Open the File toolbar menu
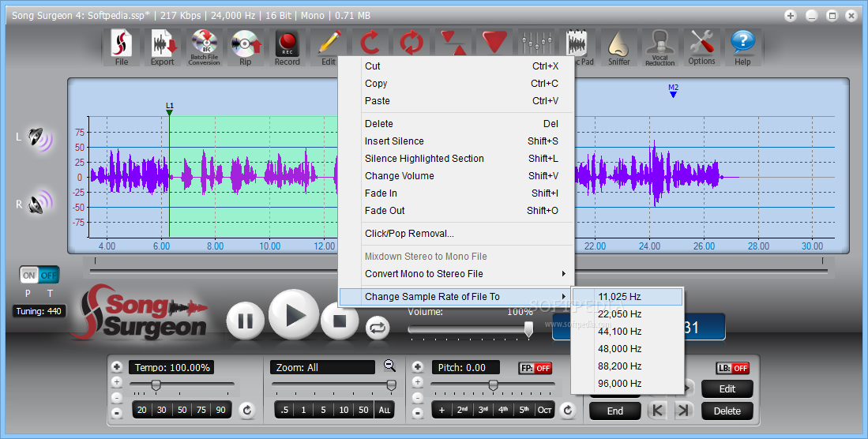 pyautogui.click(x=122, y=47)
